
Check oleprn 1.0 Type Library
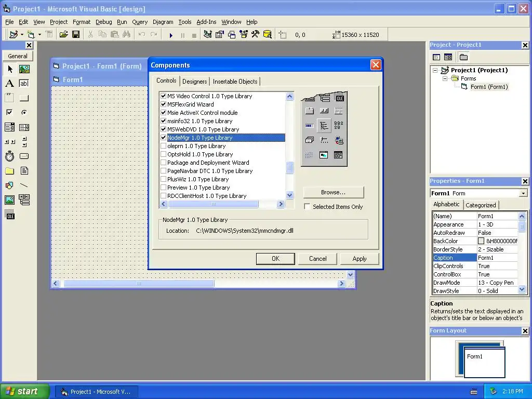(x=163, y=146)
